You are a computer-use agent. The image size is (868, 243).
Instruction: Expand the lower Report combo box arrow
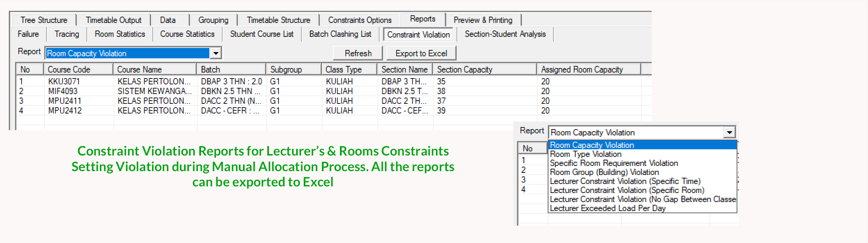coord(729,132)
